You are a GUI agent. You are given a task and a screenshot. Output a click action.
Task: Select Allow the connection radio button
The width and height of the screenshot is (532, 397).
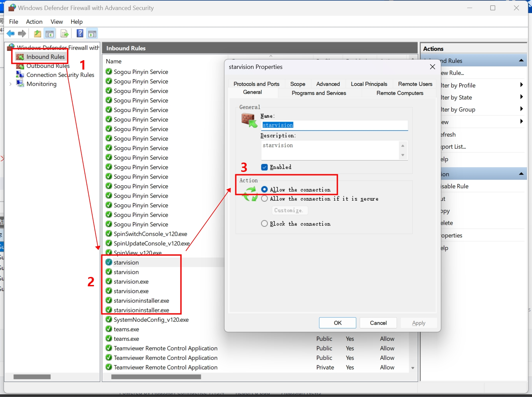(x=264, y=189)
